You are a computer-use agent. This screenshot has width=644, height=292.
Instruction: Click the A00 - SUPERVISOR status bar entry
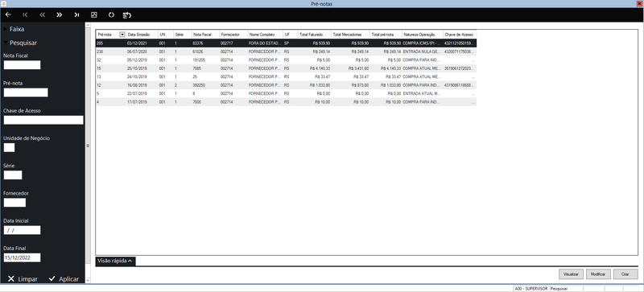pyautogui.click(x=531, y=289)
